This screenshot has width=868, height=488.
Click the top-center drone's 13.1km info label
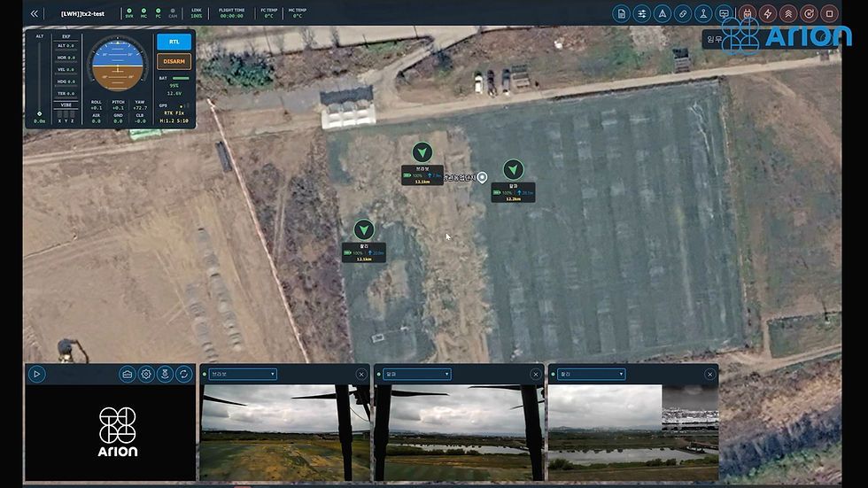coord(422,175)
